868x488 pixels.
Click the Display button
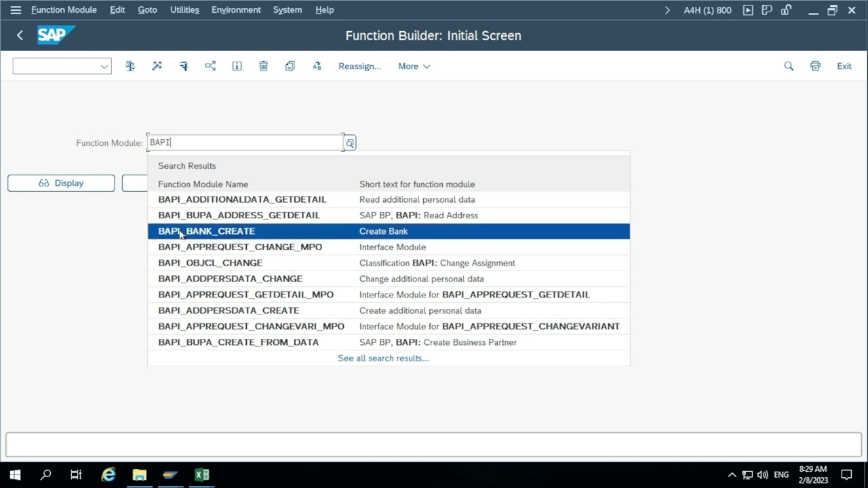pos(61,183)
